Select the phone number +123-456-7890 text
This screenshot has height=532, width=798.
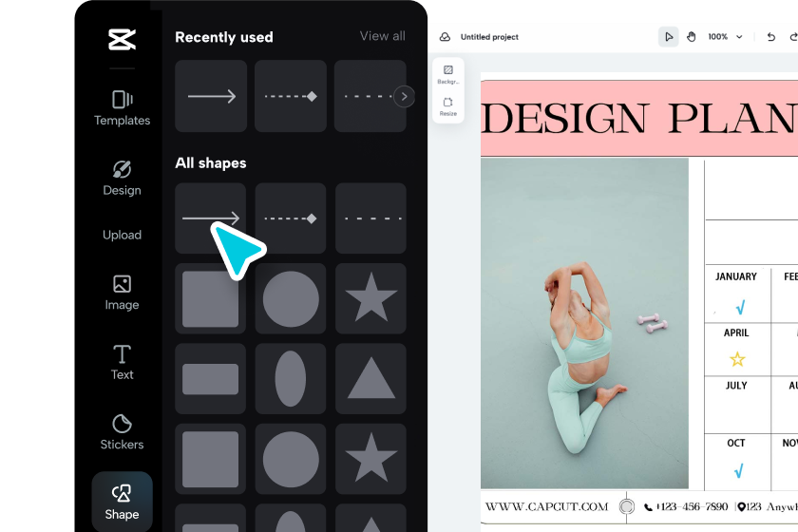pos(693,506)
